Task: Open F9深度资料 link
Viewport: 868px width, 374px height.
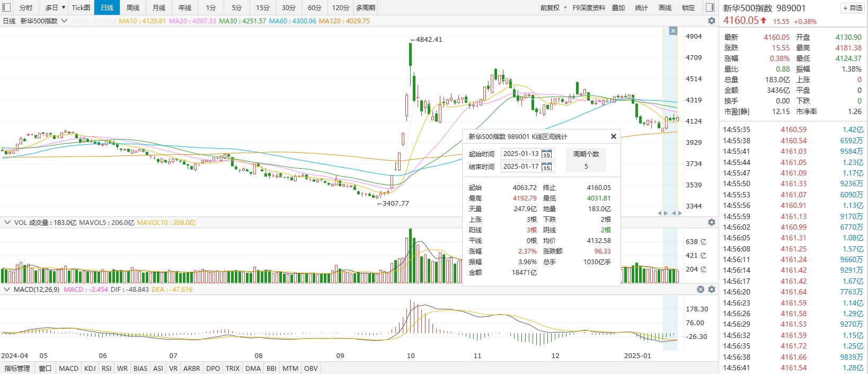Action: [x=589, y=7]
